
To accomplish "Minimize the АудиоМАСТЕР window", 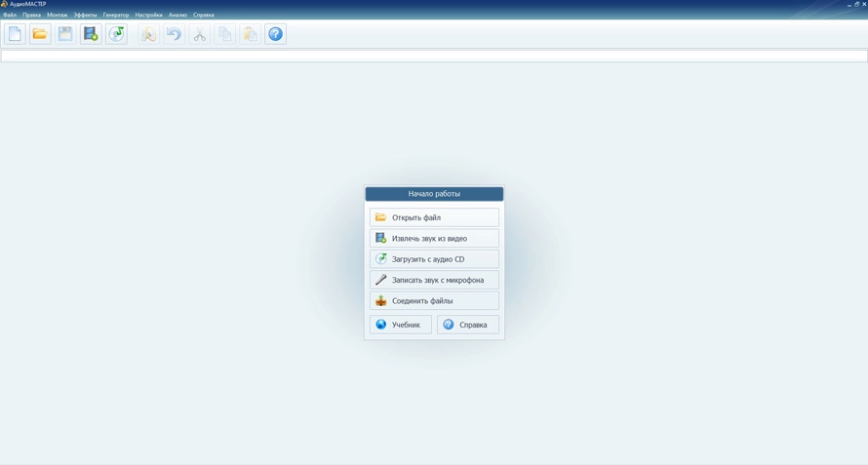I will pyautogui.click(x=849, y=4).
